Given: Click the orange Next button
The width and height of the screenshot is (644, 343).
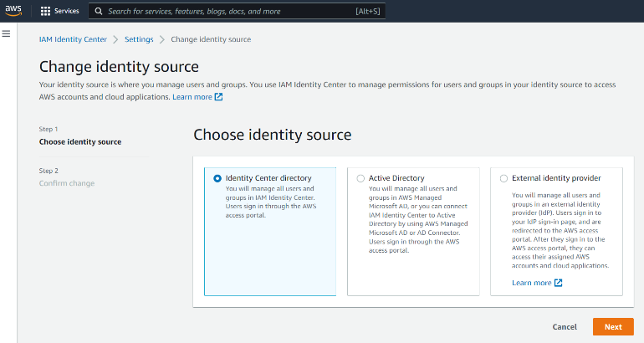Looking at the screenshot, I should [613, 326].
